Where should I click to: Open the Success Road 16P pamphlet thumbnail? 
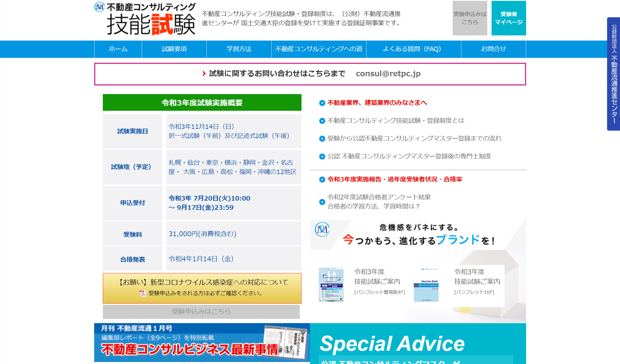(426, 286)
